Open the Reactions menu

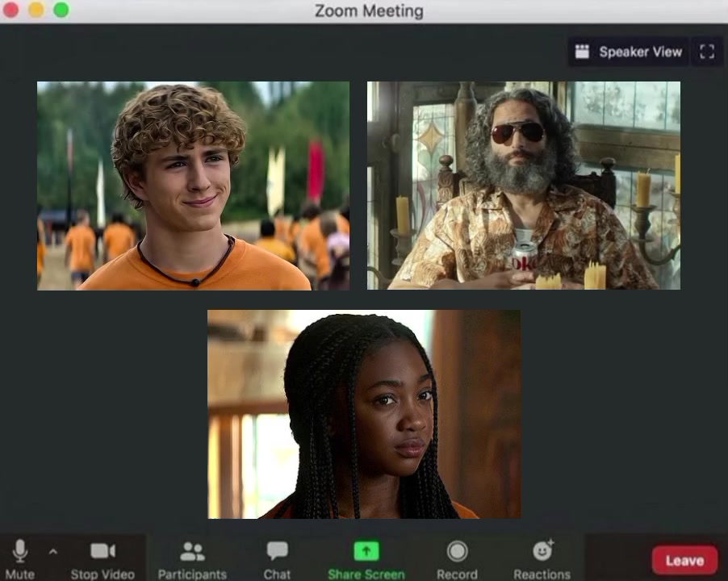pos(542,558)
